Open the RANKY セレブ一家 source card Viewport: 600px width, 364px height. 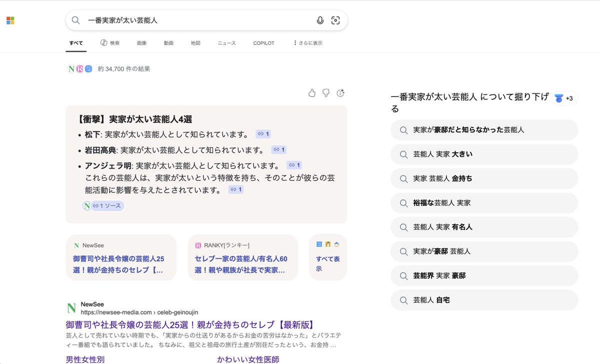click(x=242, y=258)
